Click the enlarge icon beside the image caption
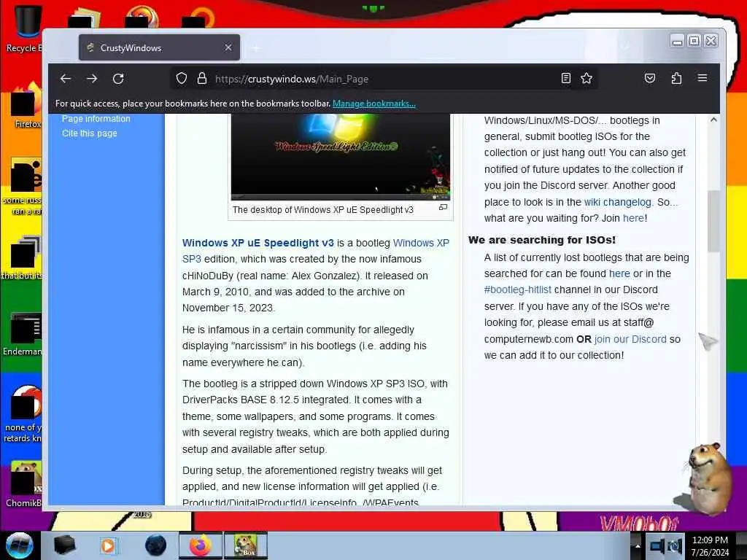 coord(443,207)
